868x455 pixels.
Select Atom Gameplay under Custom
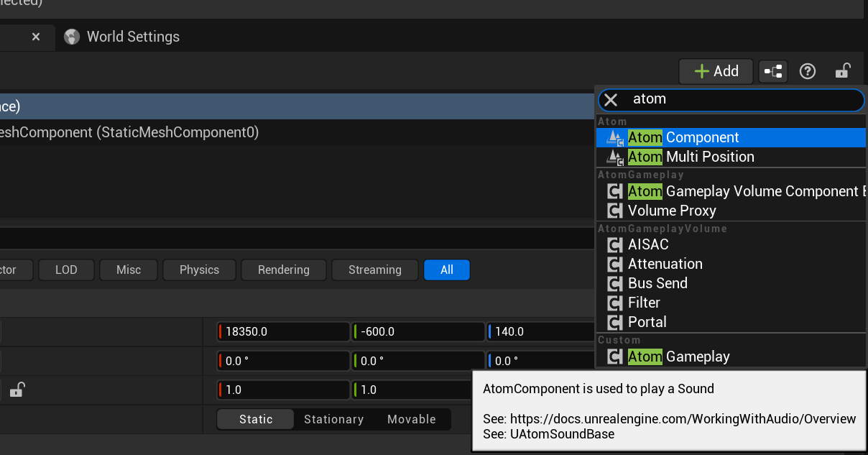point(731,357)
